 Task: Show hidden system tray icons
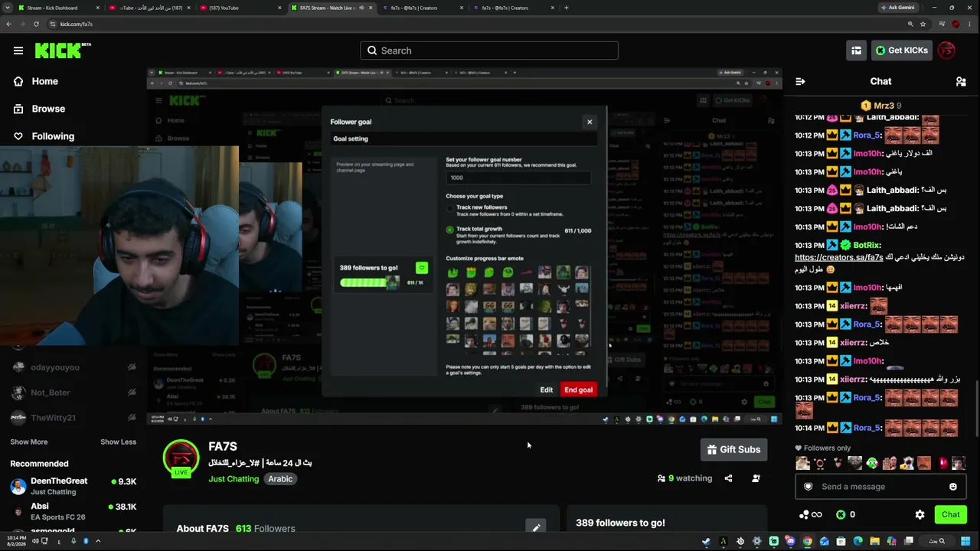98,541
